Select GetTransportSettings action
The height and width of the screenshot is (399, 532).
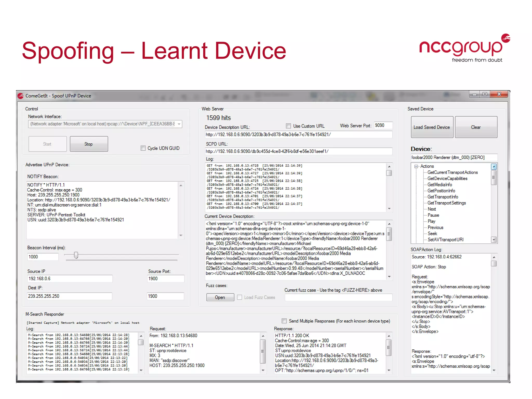(x=447, y=203)
